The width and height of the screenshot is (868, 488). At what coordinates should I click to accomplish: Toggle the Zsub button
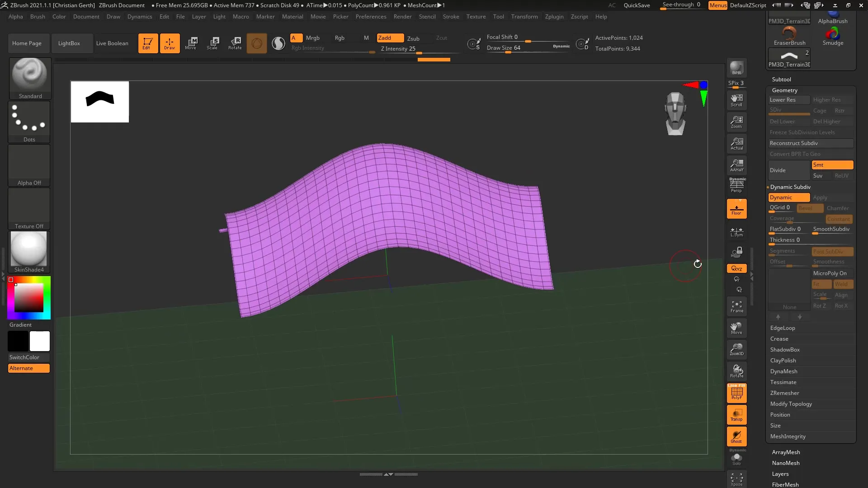pos(413,38)
